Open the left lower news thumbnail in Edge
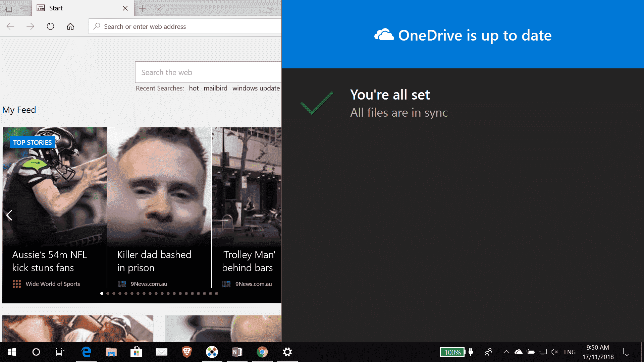 (77, 328)
